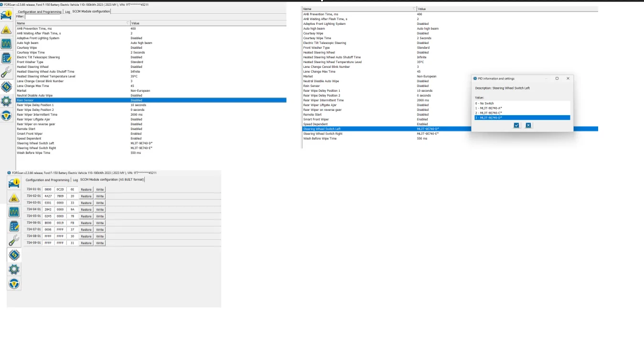Click Name column sort arrow in top-left window
The width and height of the screenshot is (644, 339).
pyautogui.click(x=128, y=23)
